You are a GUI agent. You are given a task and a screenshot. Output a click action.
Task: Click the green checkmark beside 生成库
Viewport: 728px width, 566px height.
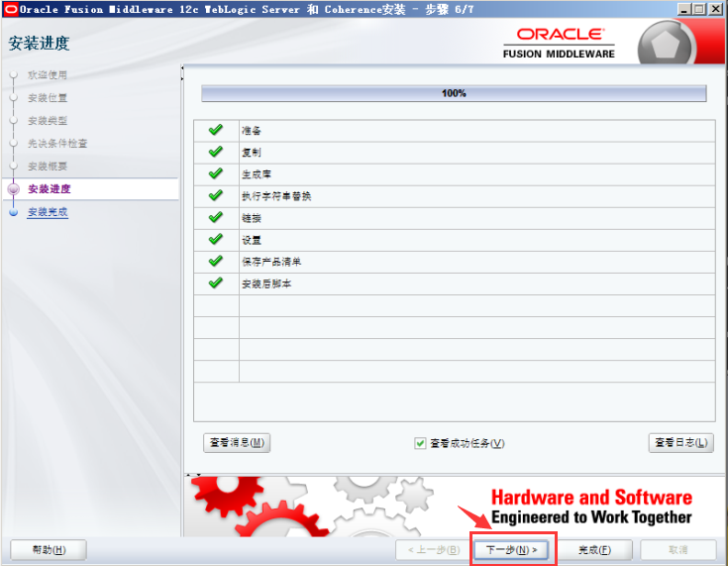point(216,174)
